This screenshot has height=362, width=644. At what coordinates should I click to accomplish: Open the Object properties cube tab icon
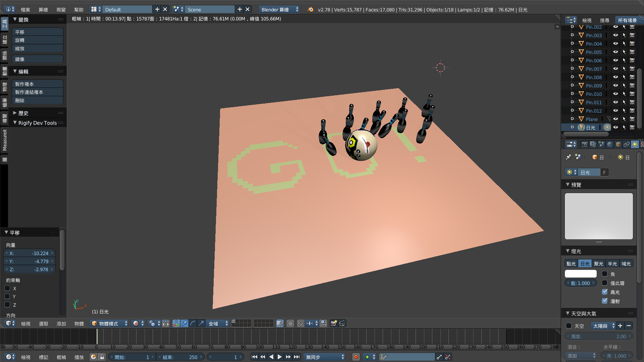(618, 144)
